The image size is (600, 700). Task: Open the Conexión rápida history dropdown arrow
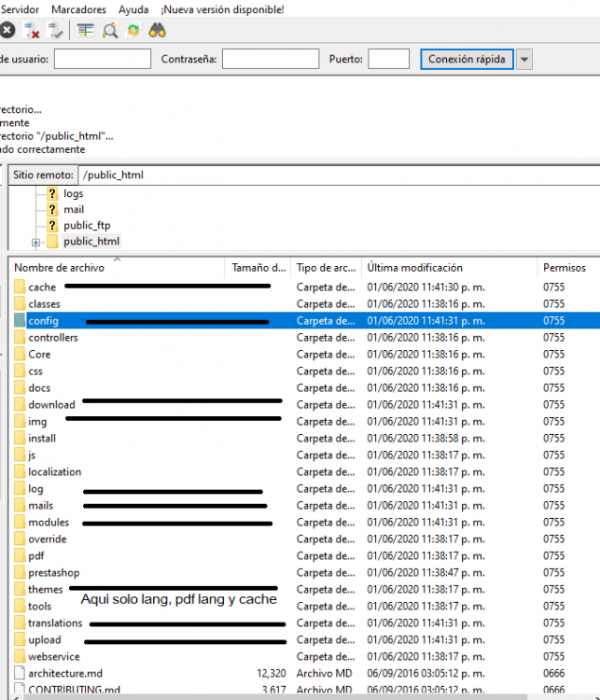(523, 60)
